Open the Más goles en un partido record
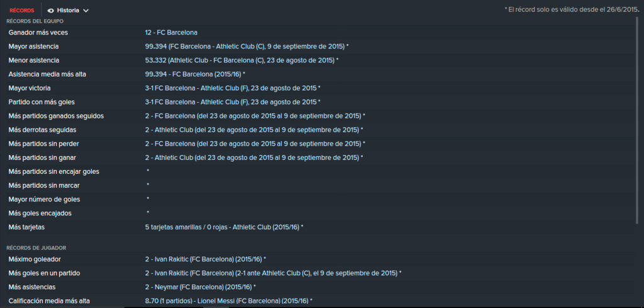This screenshot has height=308, width=644. click(x=272, y=273)
